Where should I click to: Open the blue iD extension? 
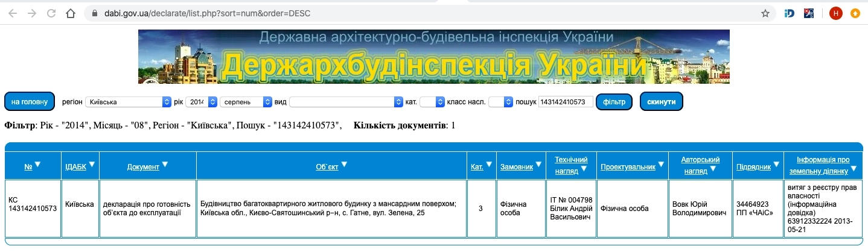click(790, 13)
